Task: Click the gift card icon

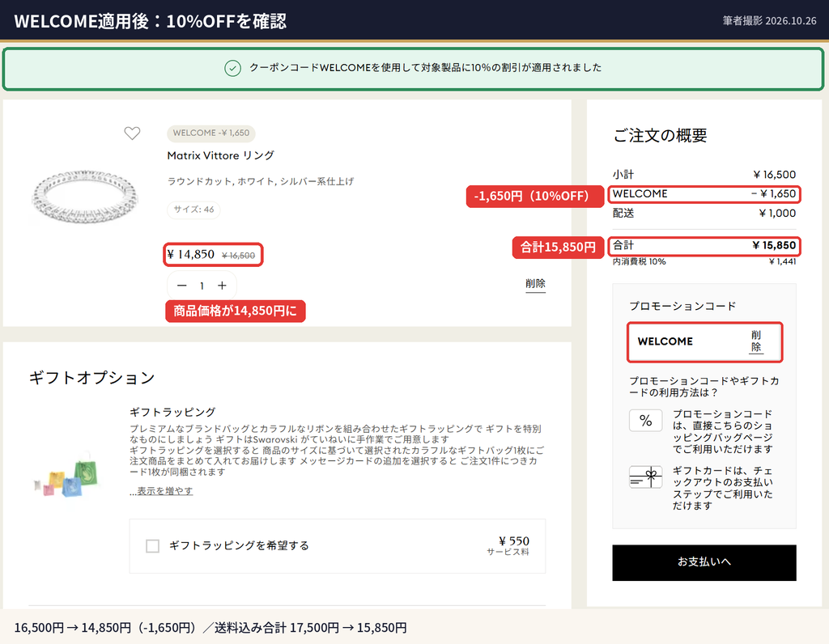Action: click(645, 477)
